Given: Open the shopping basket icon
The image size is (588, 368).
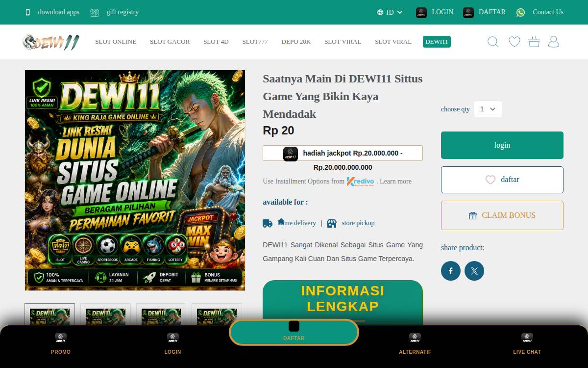Looking at the screenshot, I should tap(534, 42).
